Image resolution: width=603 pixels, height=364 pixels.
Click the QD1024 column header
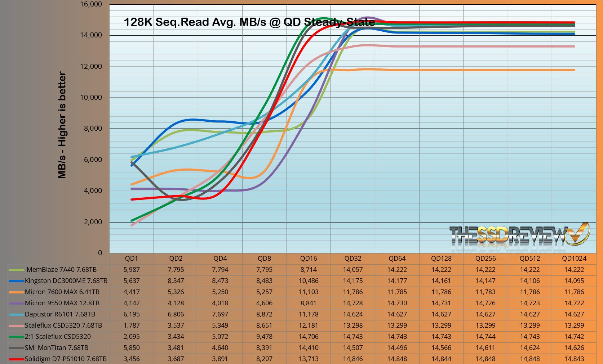[x=574, y=259]
